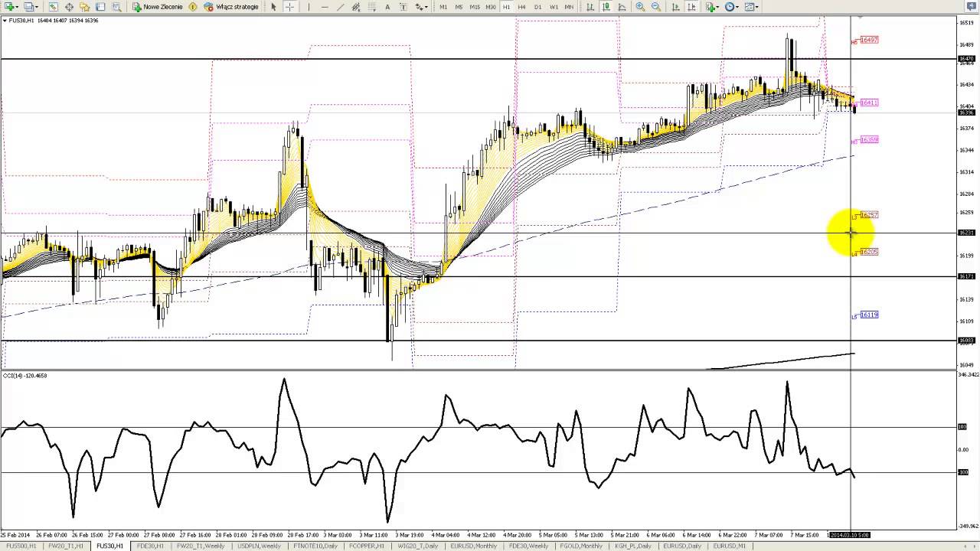
Task: Open the FDE30,H1 chart tab
Action: (x=151, y=546)
